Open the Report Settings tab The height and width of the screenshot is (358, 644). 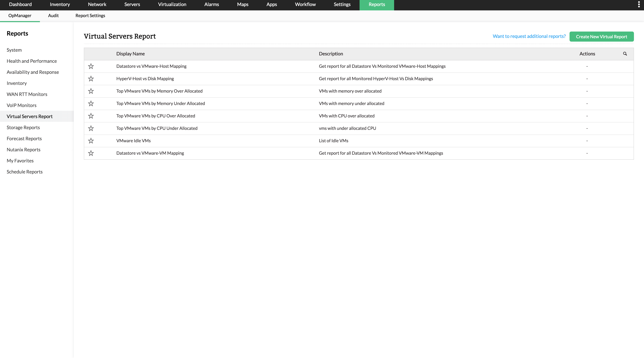(90, 15)
